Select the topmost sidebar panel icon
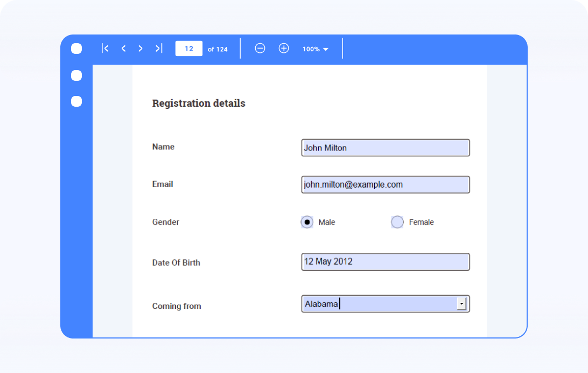This screenshot has height=373, width=588. point(76,48)
